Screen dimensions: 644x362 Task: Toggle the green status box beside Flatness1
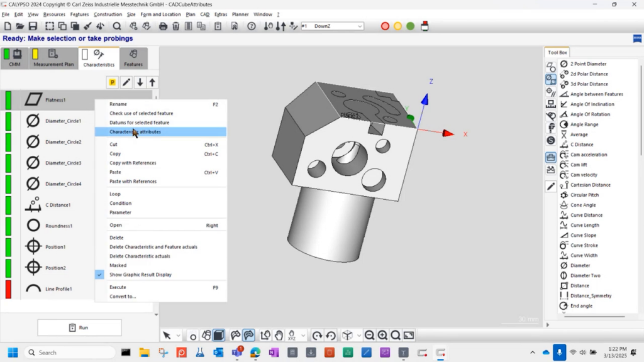coord(9,100)
